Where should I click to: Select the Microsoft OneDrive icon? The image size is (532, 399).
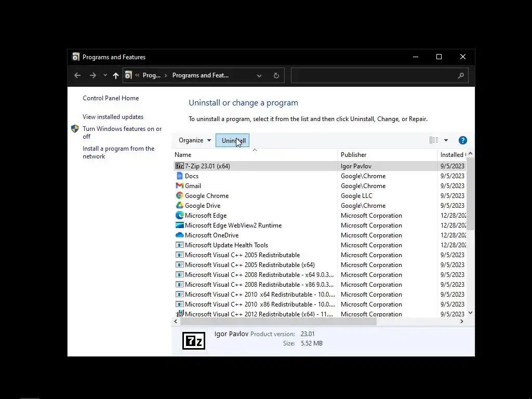click(180, 235)
